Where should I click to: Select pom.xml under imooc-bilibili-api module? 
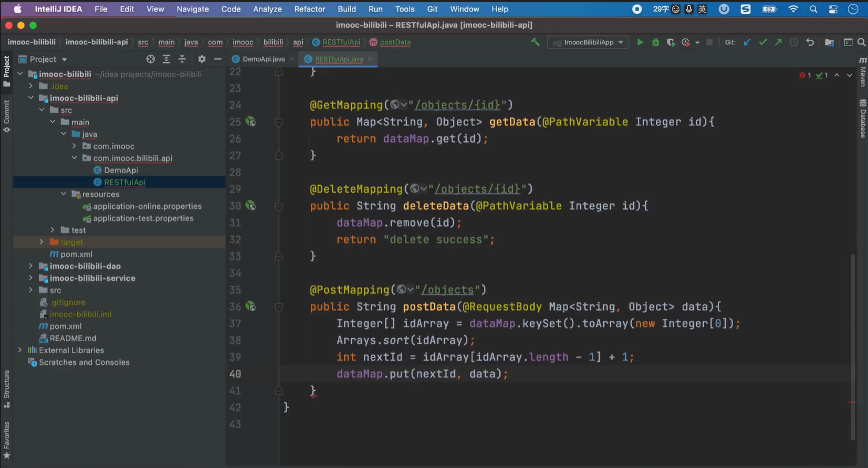click(76, 254)
